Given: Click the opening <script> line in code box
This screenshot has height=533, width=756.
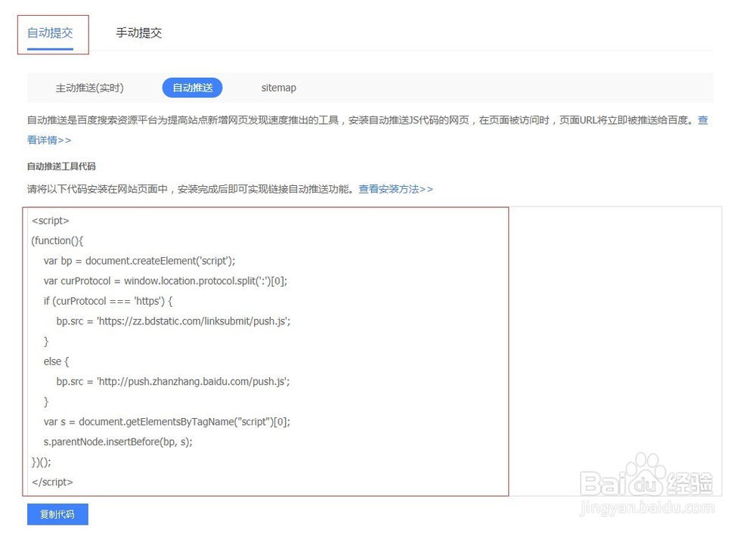Looking at the screenshot, I should [x=51, y=221].
